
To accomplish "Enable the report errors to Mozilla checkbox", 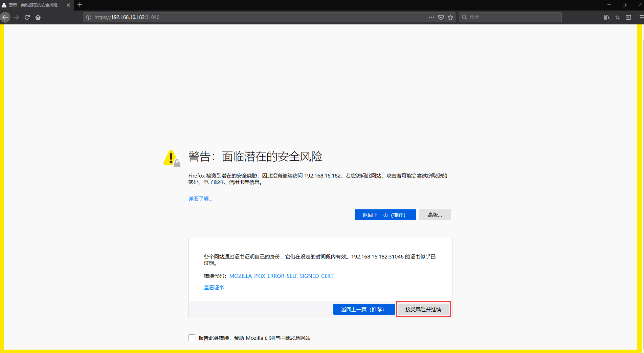I will [x=192, y=338].
